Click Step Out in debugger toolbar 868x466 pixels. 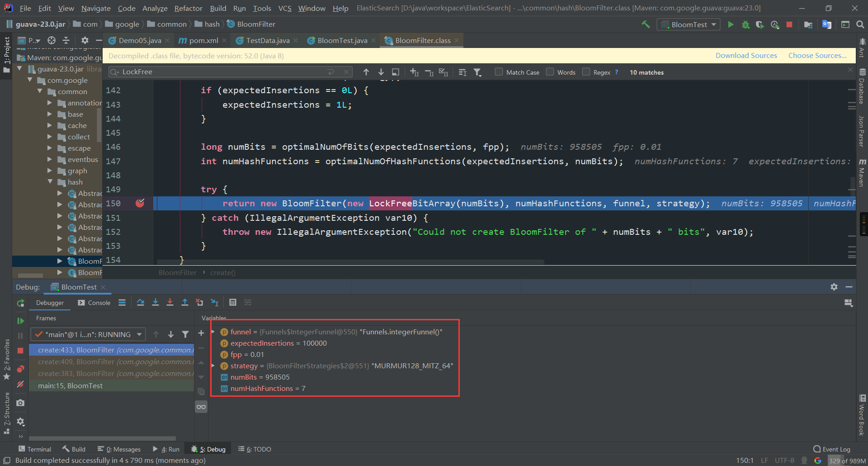pos(185,302)
